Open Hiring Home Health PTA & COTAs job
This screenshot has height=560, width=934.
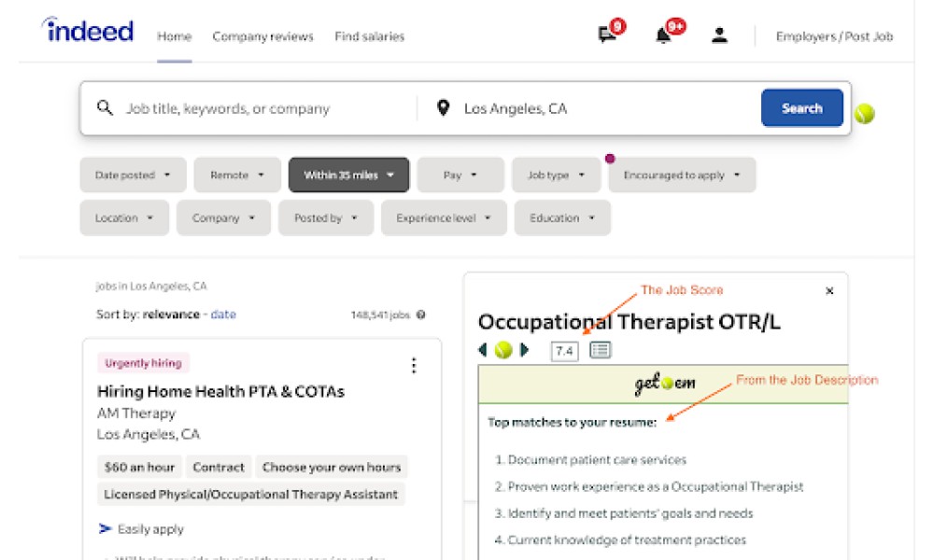[x=220, y=391]
